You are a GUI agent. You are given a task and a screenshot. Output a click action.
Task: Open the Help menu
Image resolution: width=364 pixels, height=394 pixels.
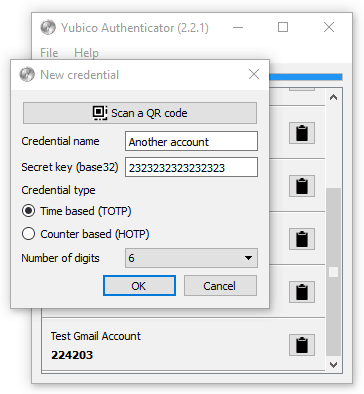(x=86, y=53)
